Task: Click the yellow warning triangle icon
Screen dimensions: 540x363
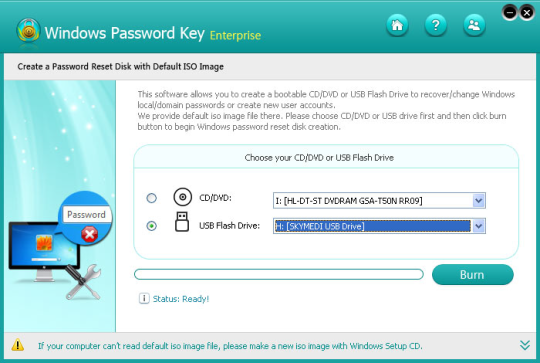Action: click(x=18, y=345)
